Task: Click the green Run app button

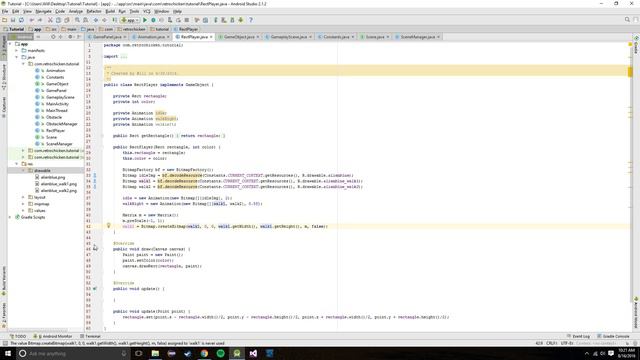Action: point(145,20)
